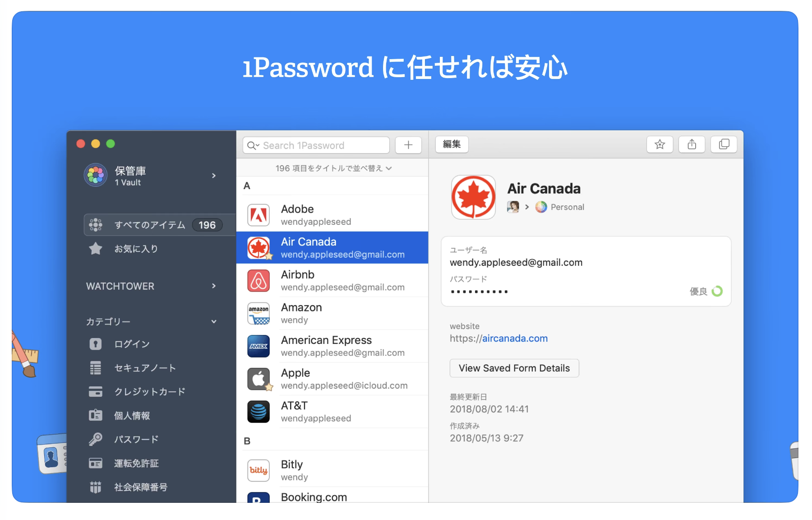
Task: Click the Bitly item icon
Action: [x=258, y=470]
